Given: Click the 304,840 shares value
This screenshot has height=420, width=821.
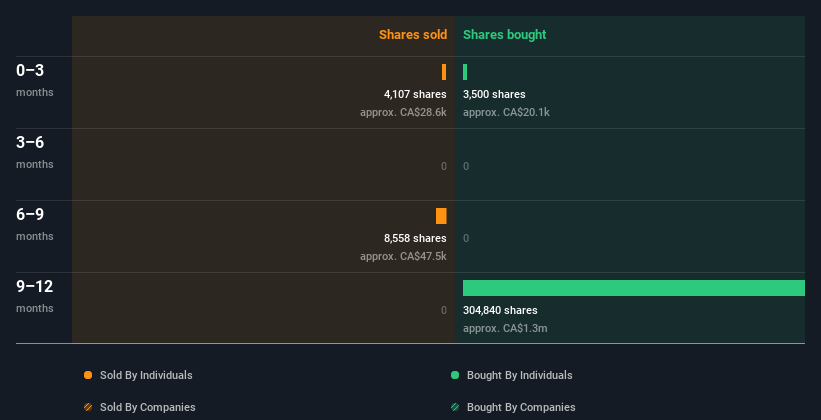Looking at the screenshot, I should tap(500, 310).
